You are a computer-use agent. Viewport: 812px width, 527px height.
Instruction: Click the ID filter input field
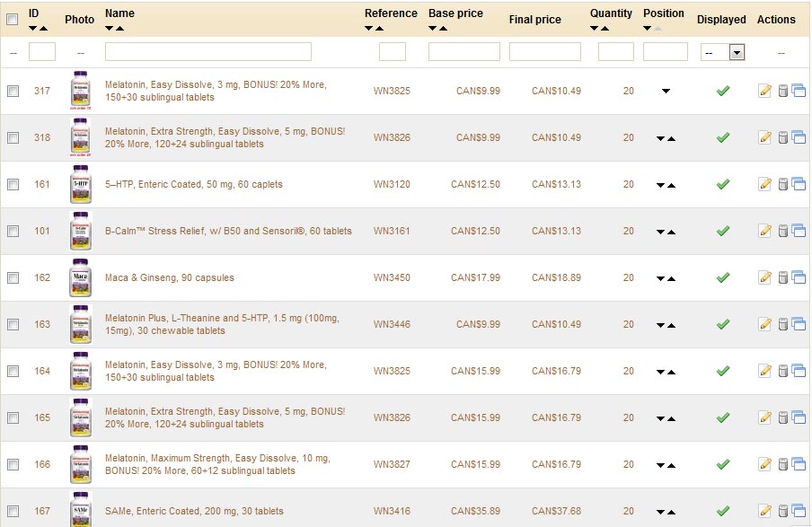pos(42,52)
